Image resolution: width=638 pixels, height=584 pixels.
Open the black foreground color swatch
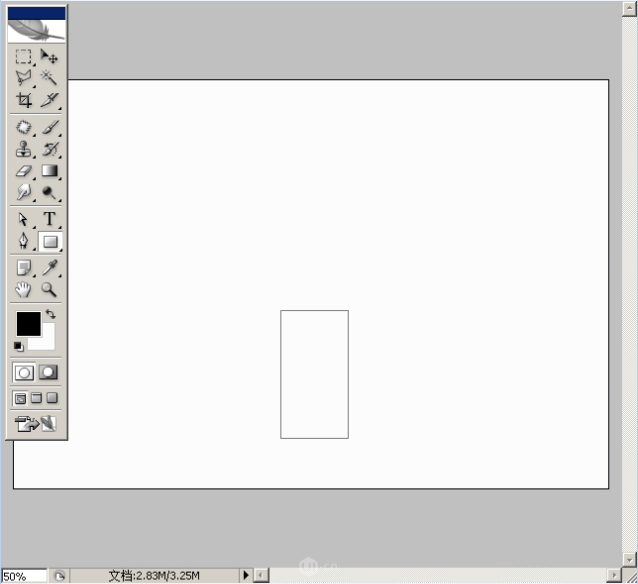point(27,323)
